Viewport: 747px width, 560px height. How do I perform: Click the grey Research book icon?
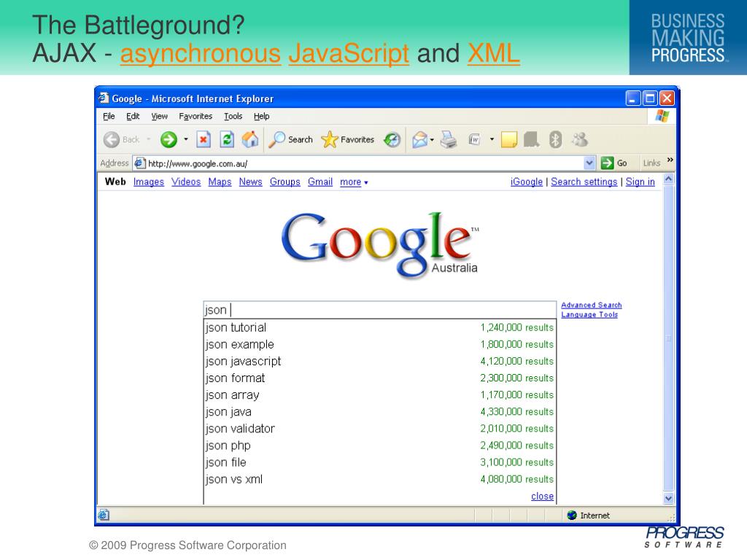click(x=532, y=139)
